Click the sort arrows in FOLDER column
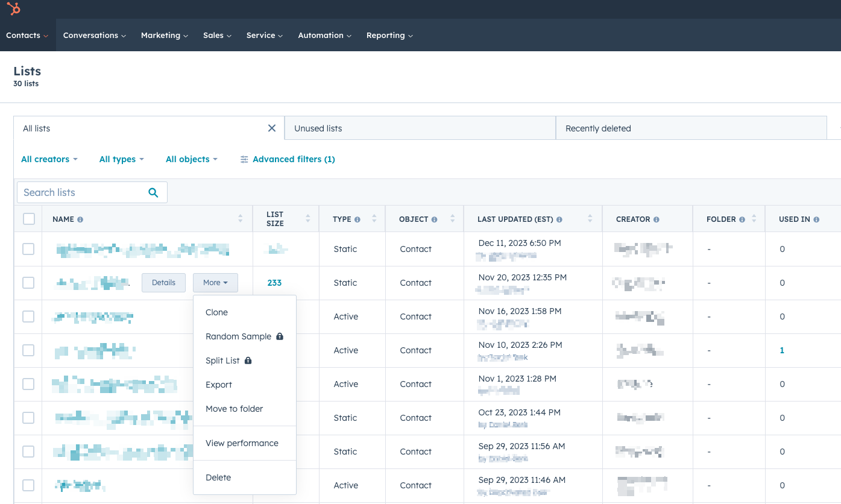 [754, 219]
